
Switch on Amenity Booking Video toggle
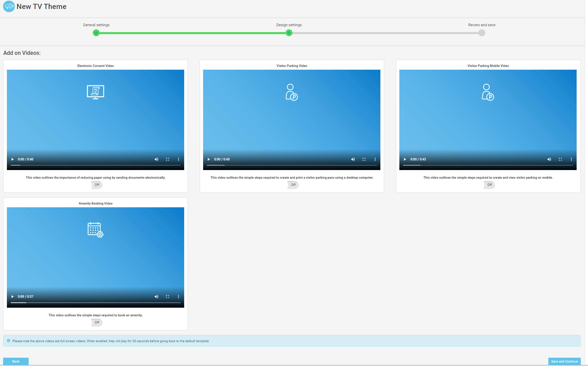[x=97, y=323]
